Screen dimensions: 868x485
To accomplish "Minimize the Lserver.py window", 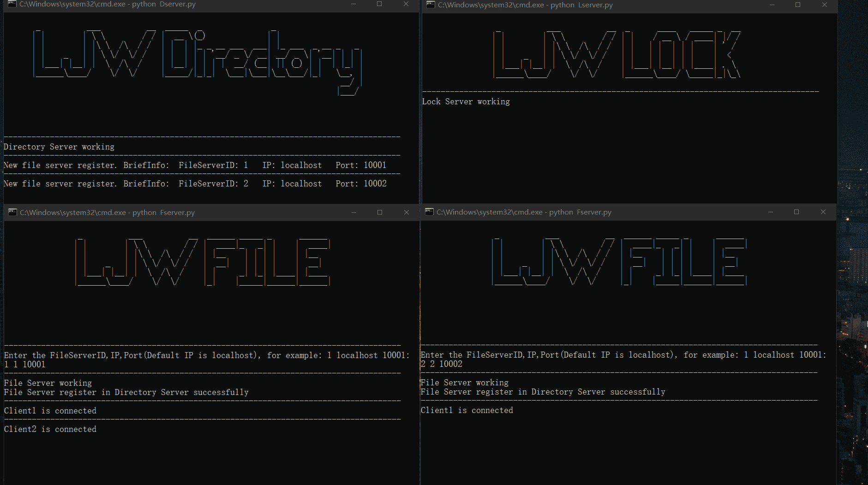I will click(x=772, y=5).
